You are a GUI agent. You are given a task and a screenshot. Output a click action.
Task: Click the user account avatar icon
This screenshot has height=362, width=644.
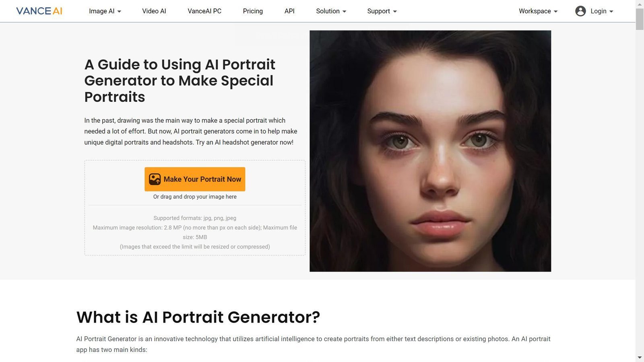coord(580,11)
